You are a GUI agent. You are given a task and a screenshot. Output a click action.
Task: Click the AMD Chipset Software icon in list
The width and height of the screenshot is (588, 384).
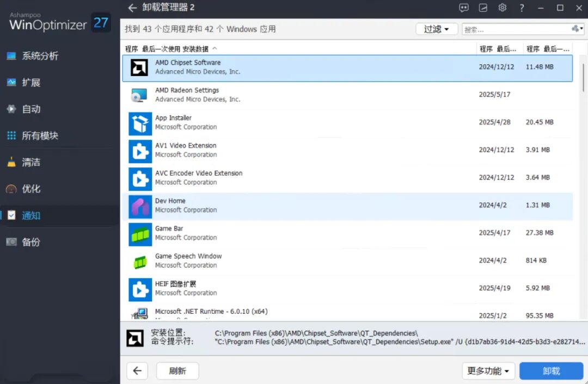(x=139, y=68)
